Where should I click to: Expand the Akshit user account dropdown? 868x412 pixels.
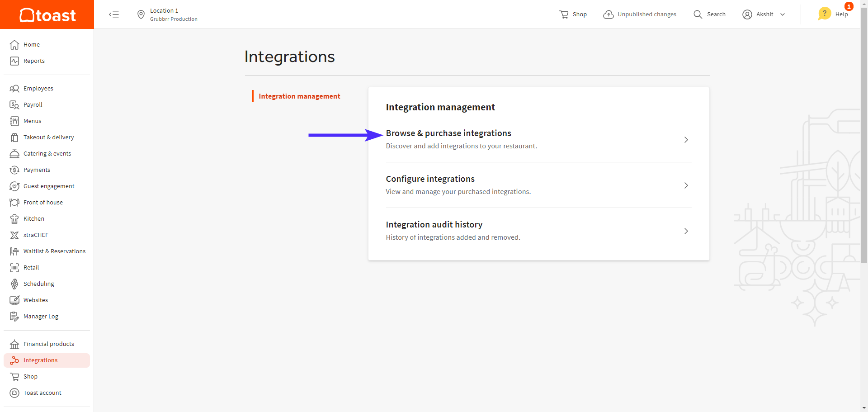pyautogui.click(x=783, y=14)
